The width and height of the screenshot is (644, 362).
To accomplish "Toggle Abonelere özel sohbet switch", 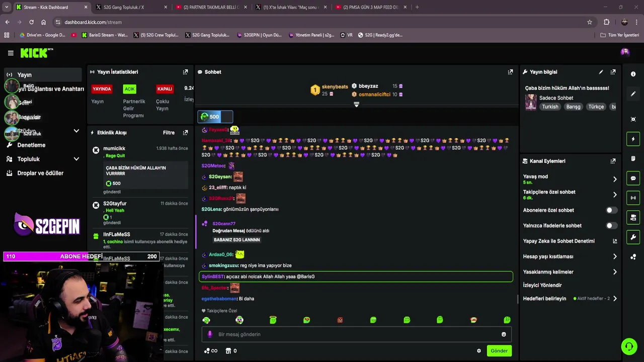I will pyautogui.click(x=611, y=210).
